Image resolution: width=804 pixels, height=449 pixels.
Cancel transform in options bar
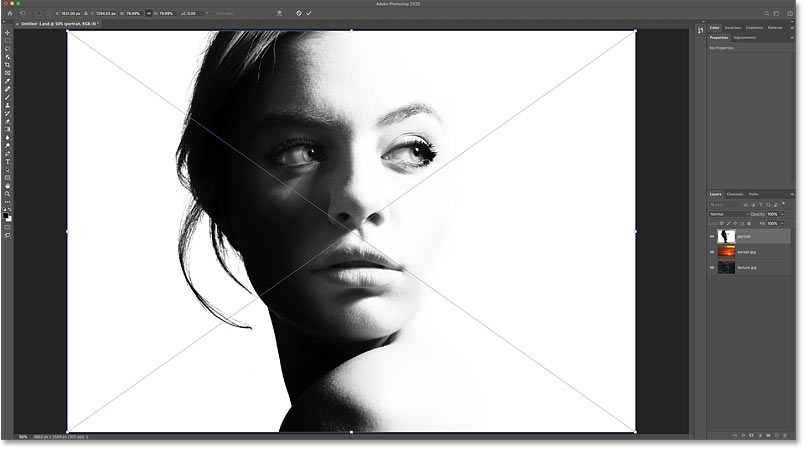tap(298, 13)
